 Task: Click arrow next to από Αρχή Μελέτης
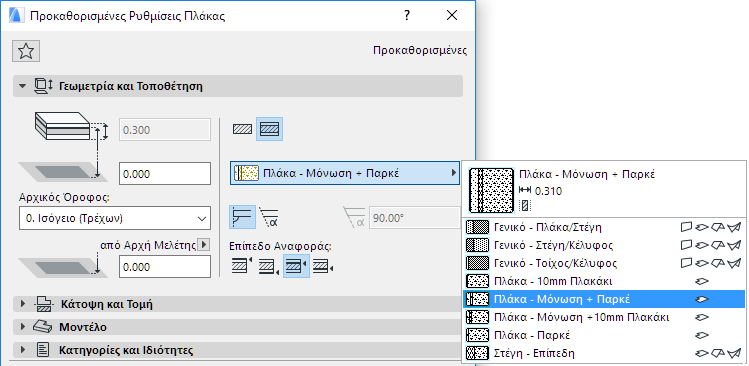pos(203,245)
